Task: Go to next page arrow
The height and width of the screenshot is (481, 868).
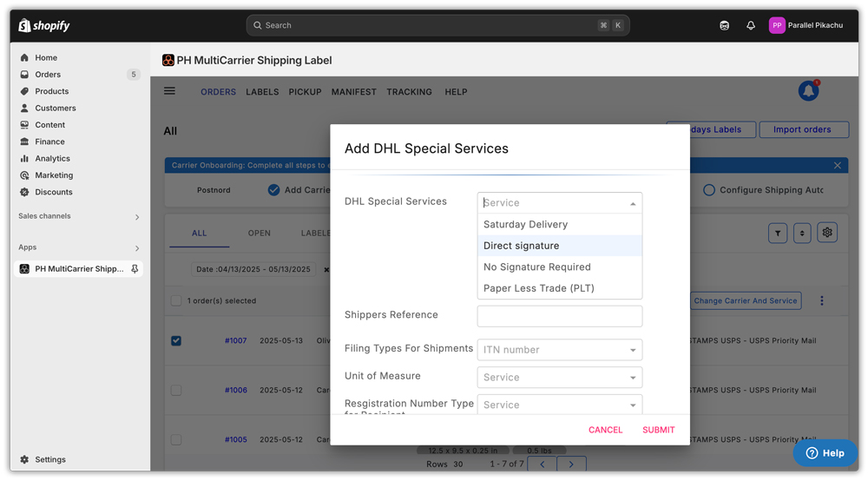Action: point(571,464)
